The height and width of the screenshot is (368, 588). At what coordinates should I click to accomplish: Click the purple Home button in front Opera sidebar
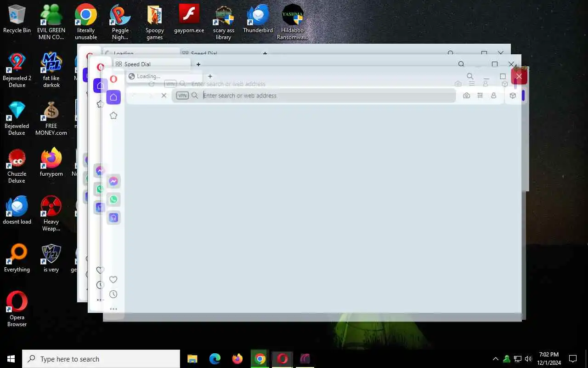click(x=113, y=97)
